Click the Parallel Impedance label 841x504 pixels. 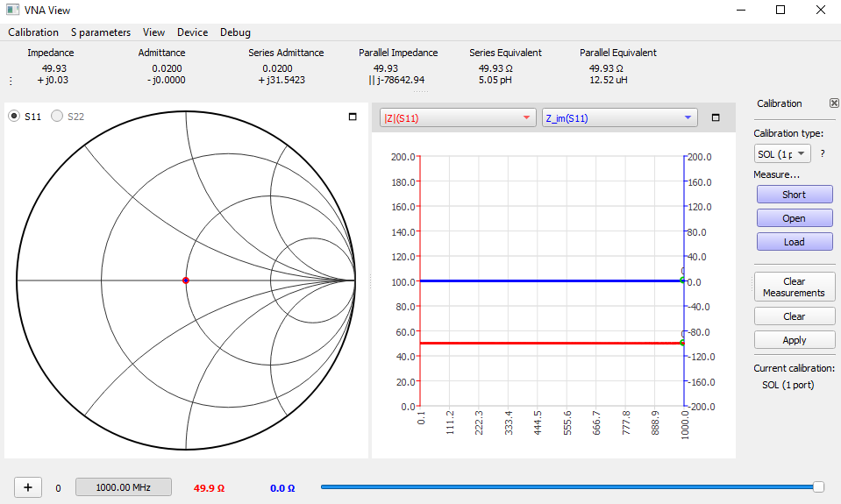tap(398, 53)
